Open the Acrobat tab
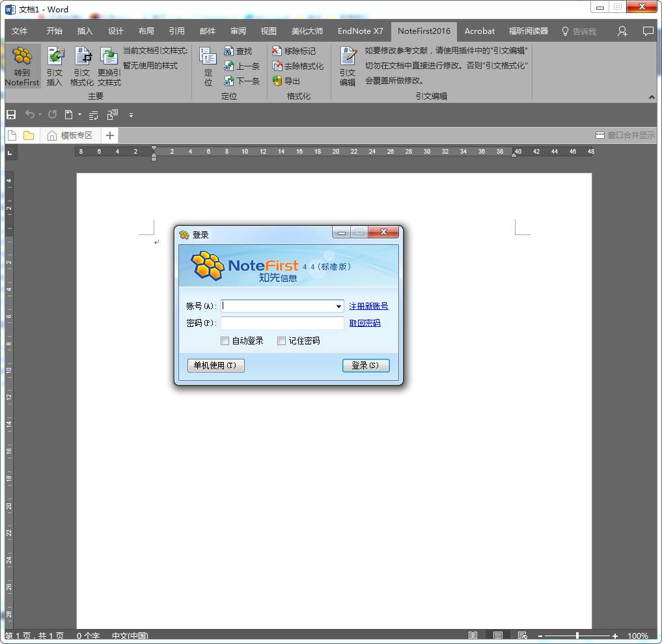Viewport: 662px width, 644px height. tap(480, 31)
